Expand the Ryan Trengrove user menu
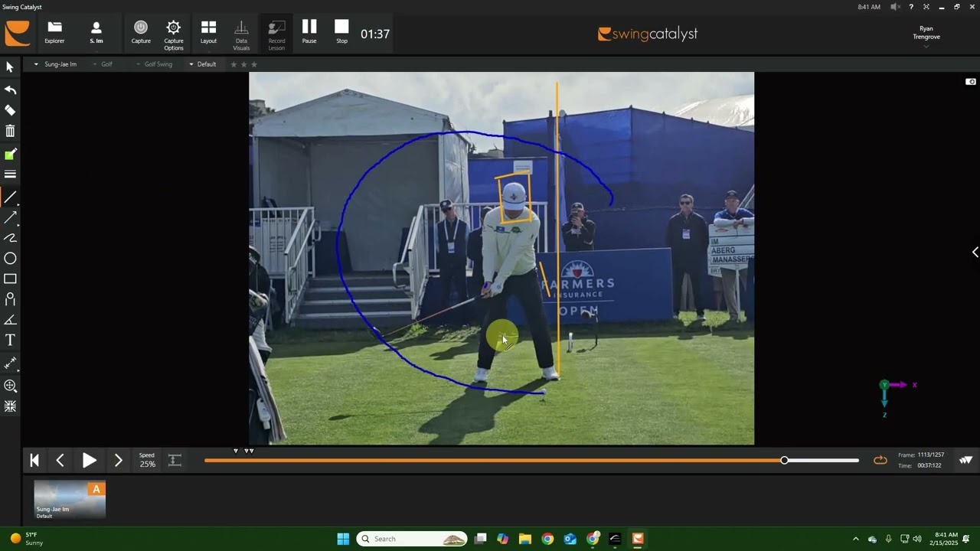The image size is (980, 551). click(926, 37)
